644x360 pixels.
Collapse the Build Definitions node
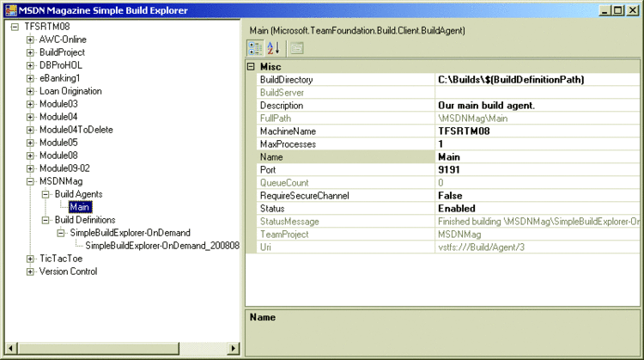click(x=46, y=220)
